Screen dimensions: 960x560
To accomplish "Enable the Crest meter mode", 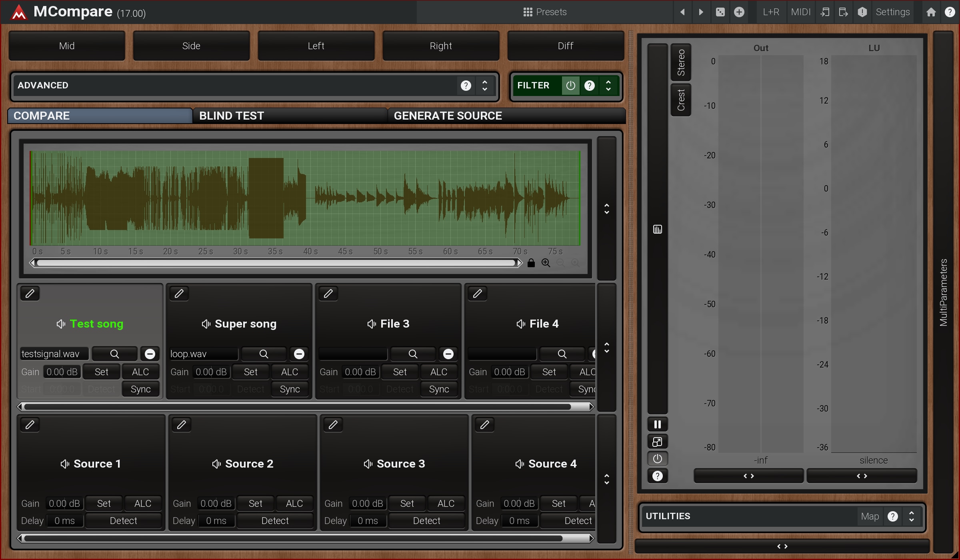I will [681, 100].
